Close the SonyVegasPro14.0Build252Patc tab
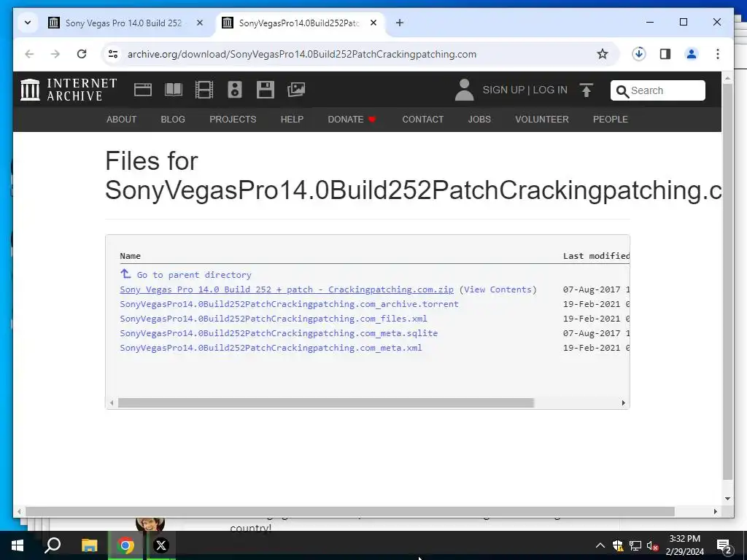 click(374, 23)
